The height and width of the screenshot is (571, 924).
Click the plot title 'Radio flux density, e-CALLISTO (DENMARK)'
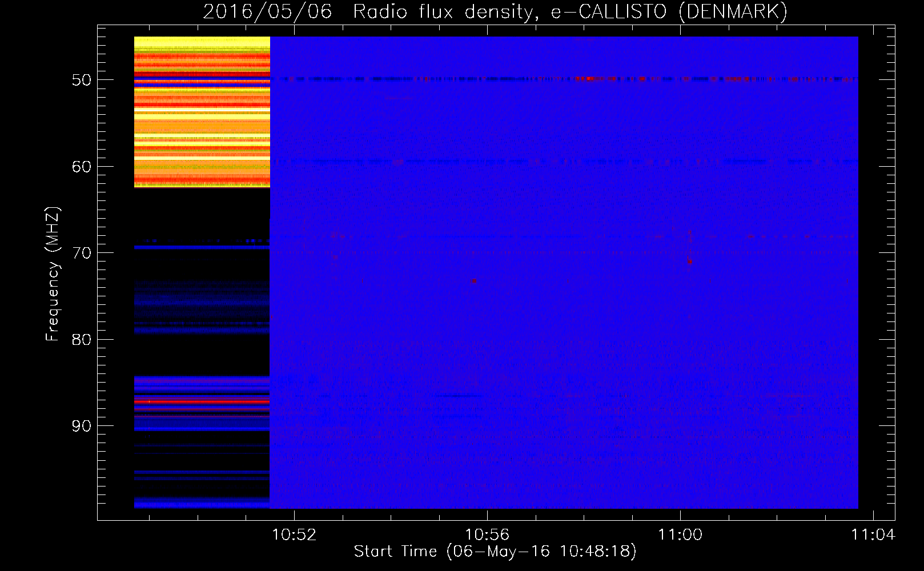pos(570,11)
